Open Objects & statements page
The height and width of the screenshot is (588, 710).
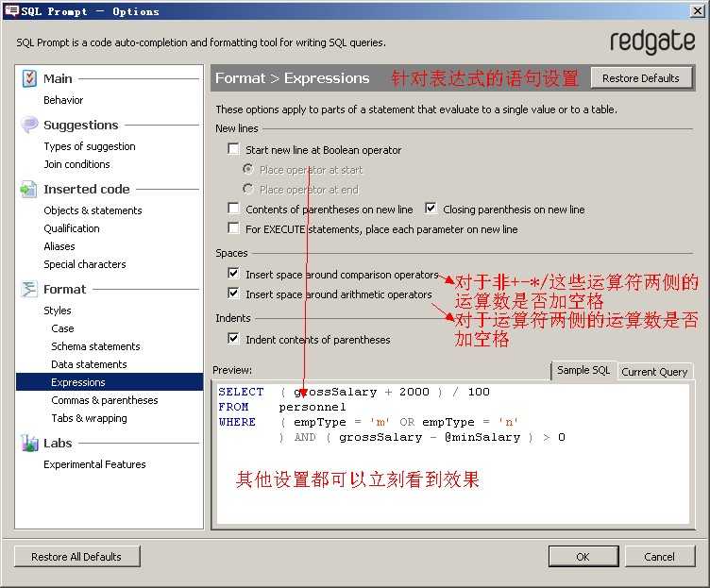tap(93, 210)
